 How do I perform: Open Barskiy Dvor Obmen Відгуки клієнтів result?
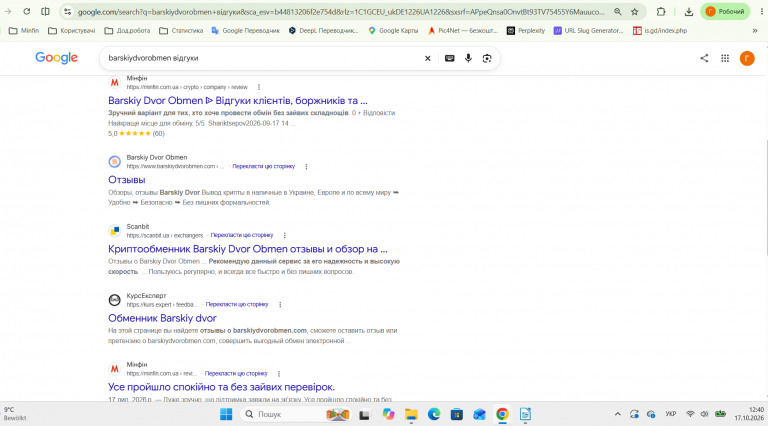click(x=238, y=100)
